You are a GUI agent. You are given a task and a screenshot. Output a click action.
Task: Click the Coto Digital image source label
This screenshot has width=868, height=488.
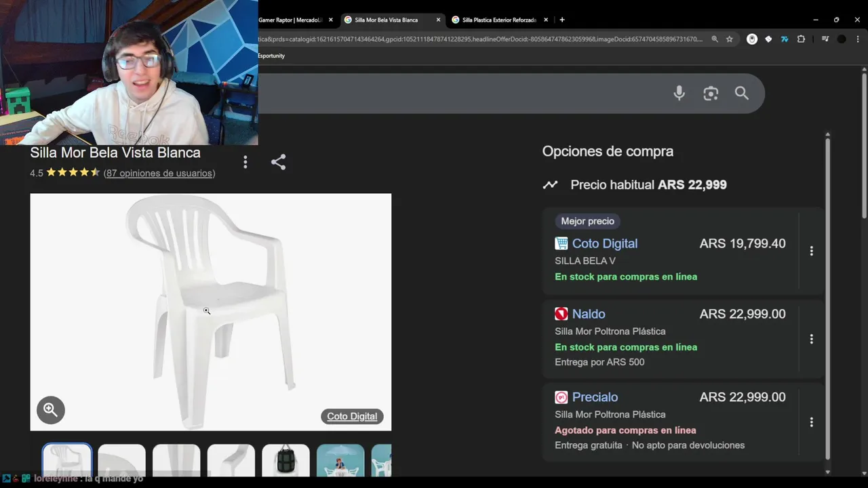[x=352, y=416]
